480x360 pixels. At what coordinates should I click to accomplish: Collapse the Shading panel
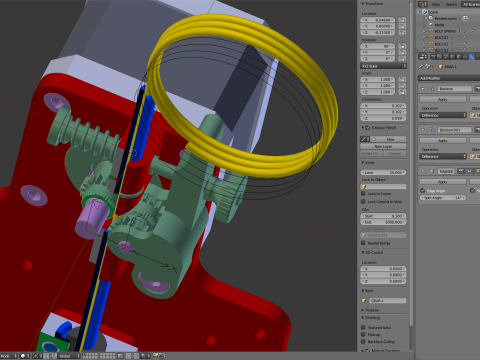tap(363, 318)
